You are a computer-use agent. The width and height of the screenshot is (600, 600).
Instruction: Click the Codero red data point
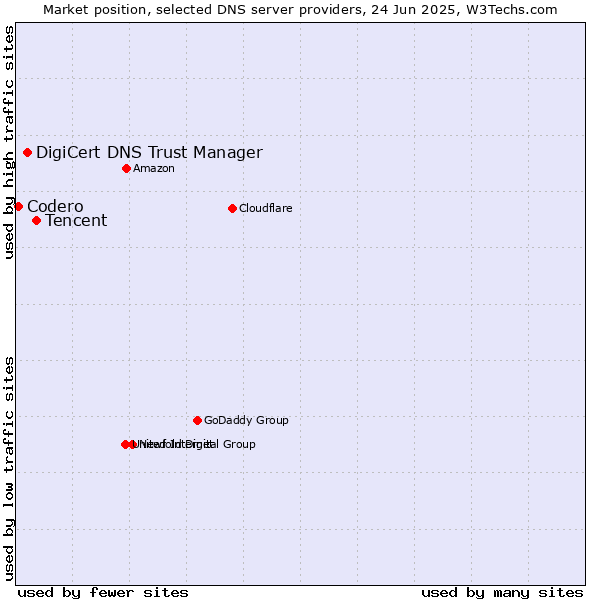[18, 207]
